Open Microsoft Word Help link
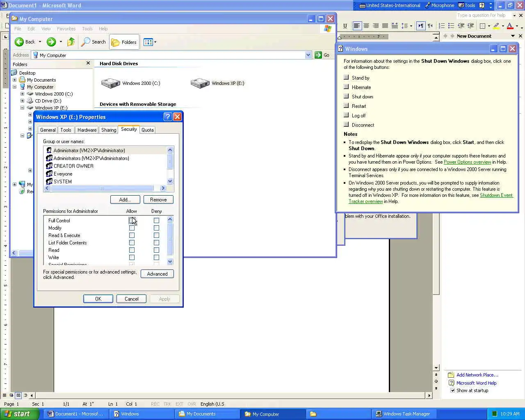Viewport: 525px width, 420px height. [x=476, y=383]
